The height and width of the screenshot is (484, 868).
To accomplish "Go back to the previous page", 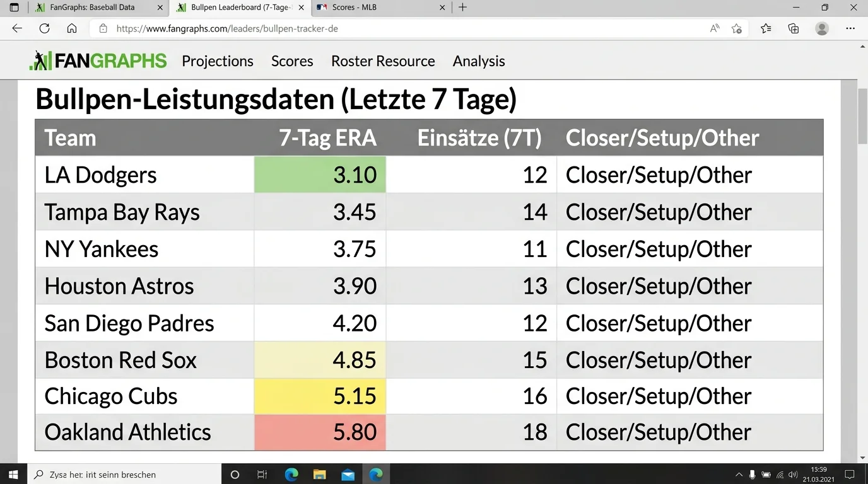I will (x=17, y=28).
